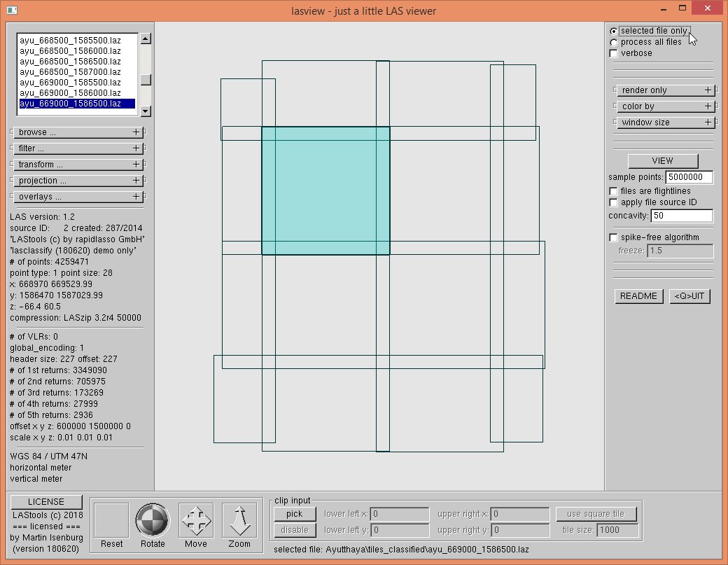Activate the Zoom tool icon
The height and width of the screenshot is (565, 728).
(x=239, y=520)
